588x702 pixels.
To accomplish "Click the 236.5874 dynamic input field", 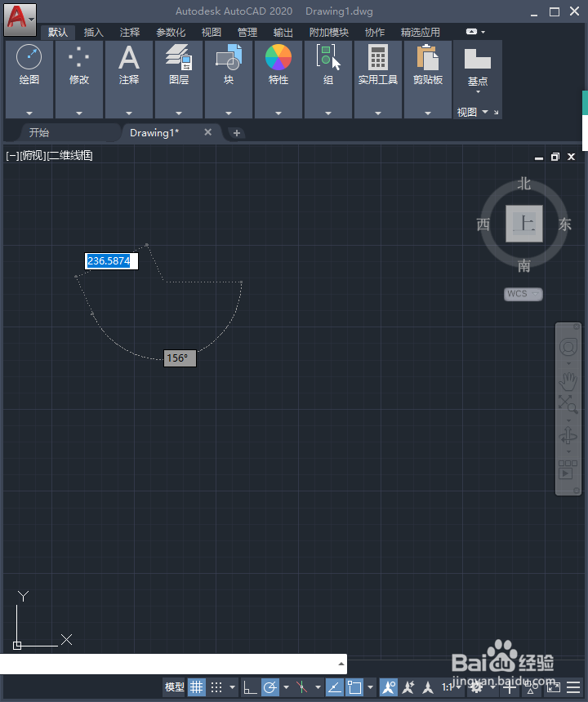I will coord(111,261).
